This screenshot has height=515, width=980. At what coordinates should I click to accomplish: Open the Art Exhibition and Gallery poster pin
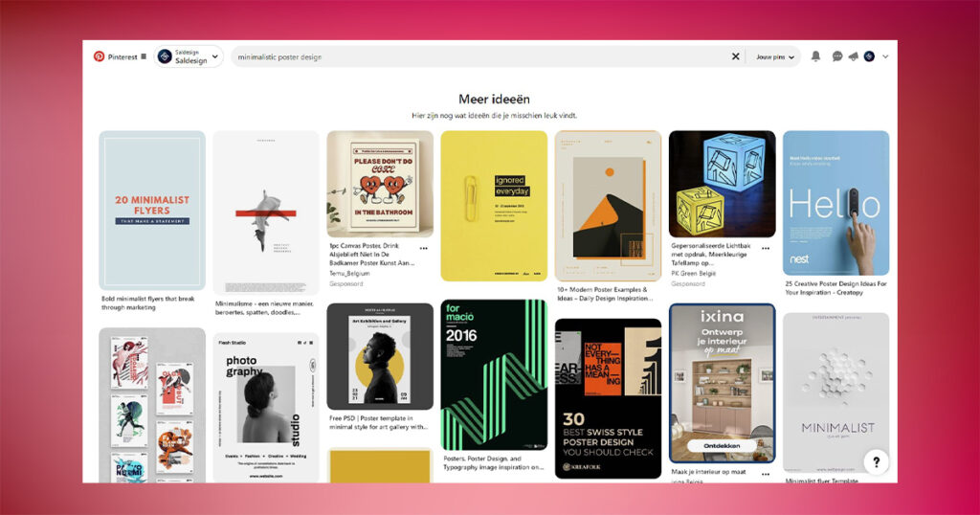380,356
